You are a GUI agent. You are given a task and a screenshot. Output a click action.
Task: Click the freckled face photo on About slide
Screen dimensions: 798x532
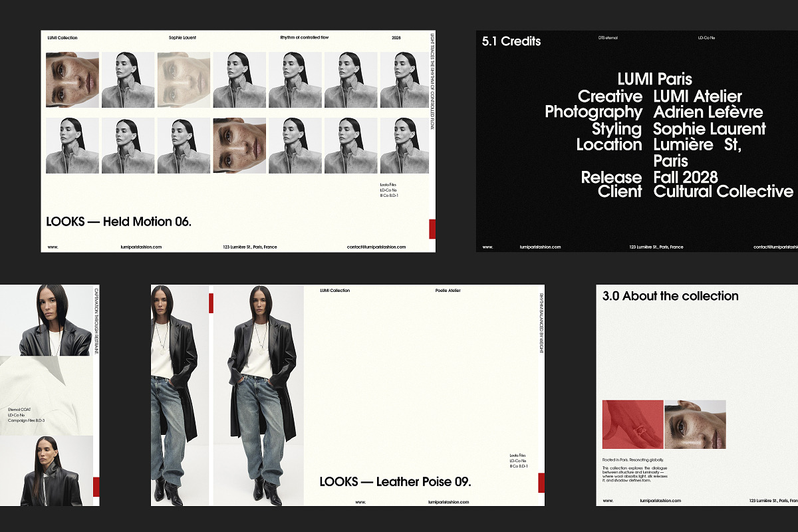coord(695,424)
